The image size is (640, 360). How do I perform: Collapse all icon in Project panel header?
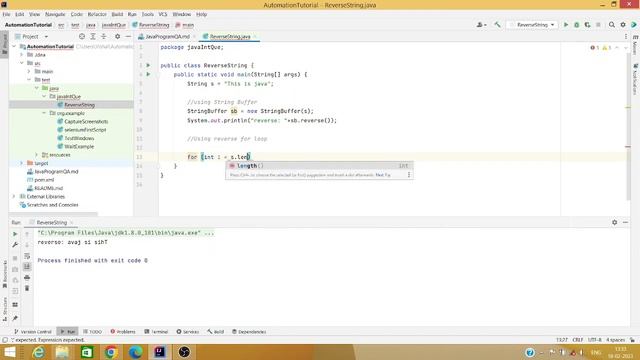click(104, 36)
